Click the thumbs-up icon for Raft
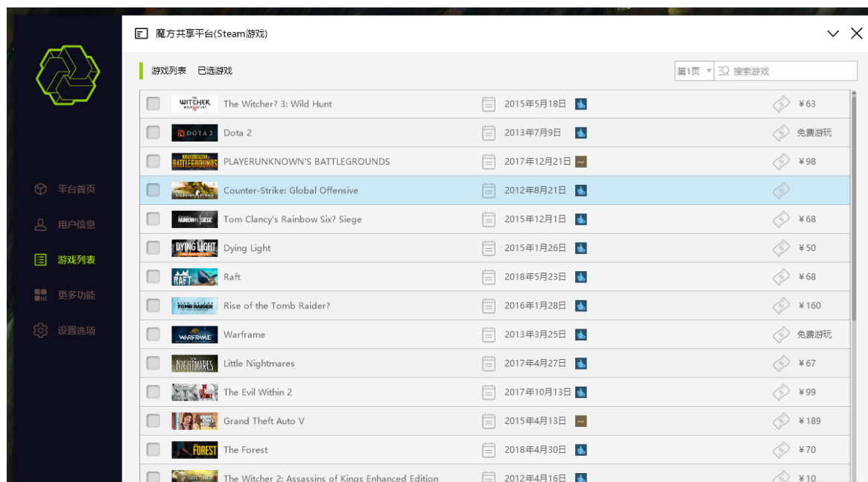Viewport: 868px width, 482px height. [580, 276]
